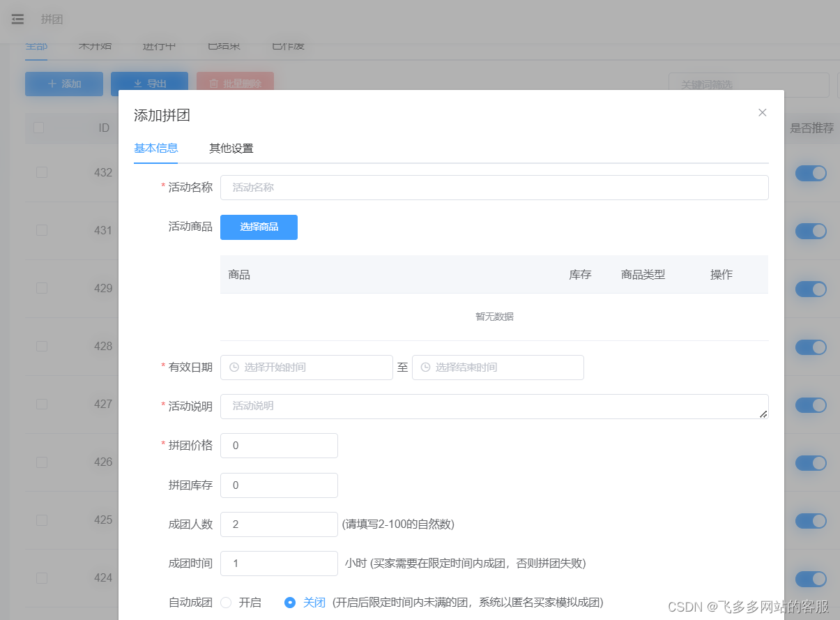Toggle 是否推荐 switch in row 424

click(811, 578)
